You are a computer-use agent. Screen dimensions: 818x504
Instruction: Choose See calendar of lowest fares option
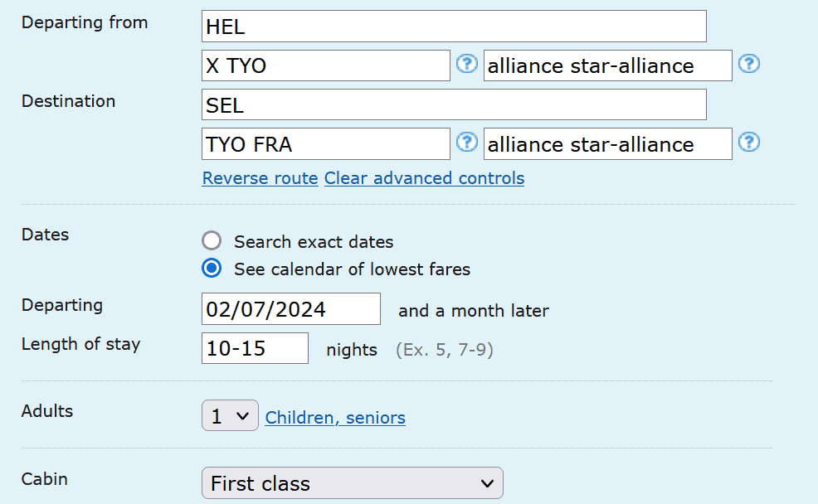(x=212, y=269)
